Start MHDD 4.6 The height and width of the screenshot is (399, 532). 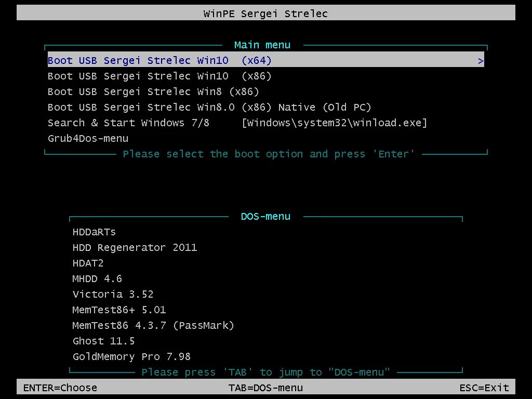pyautogui.click(x=97, y=278)
